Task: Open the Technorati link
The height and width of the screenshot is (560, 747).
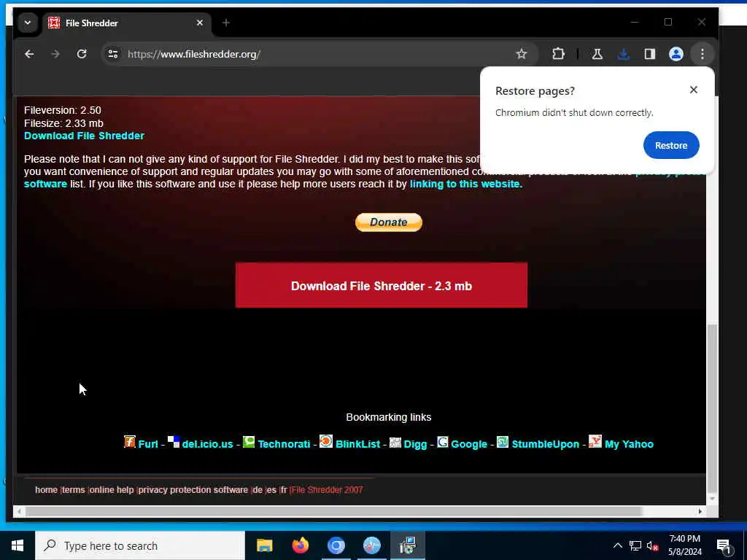Action: pos(284,444)
